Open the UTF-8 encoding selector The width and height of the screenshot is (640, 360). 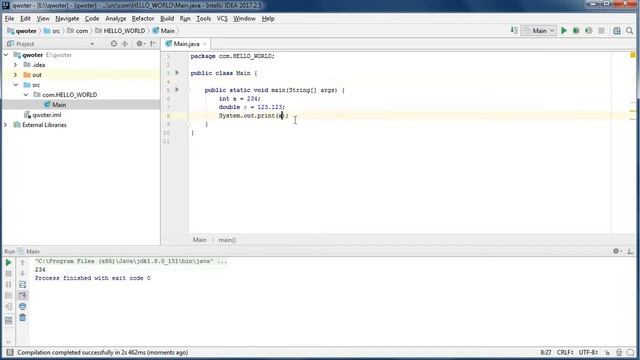click(588, 352)
